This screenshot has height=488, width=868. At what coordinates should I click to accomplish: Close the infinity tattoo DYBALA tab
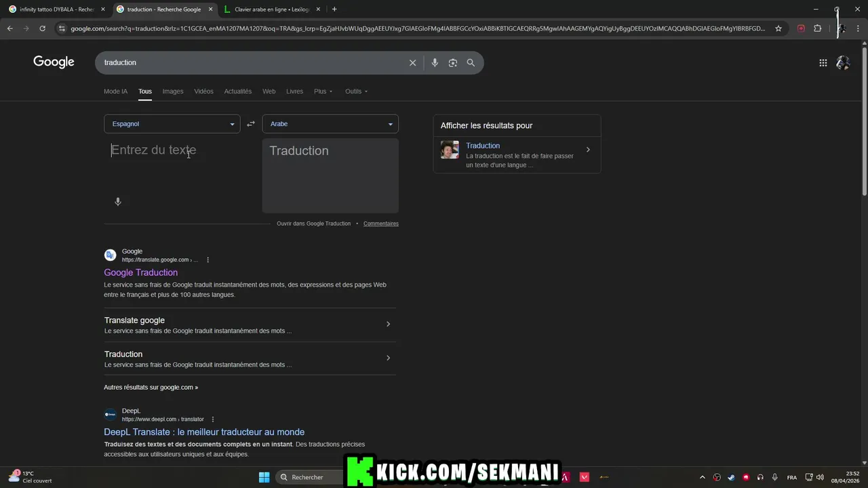pos(103,9)
